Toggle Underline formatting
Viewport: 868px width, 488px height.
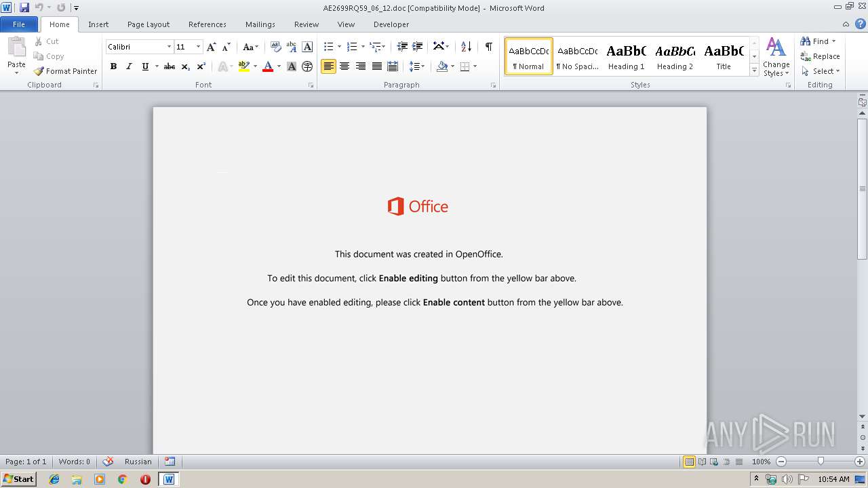tap(145, 66)
